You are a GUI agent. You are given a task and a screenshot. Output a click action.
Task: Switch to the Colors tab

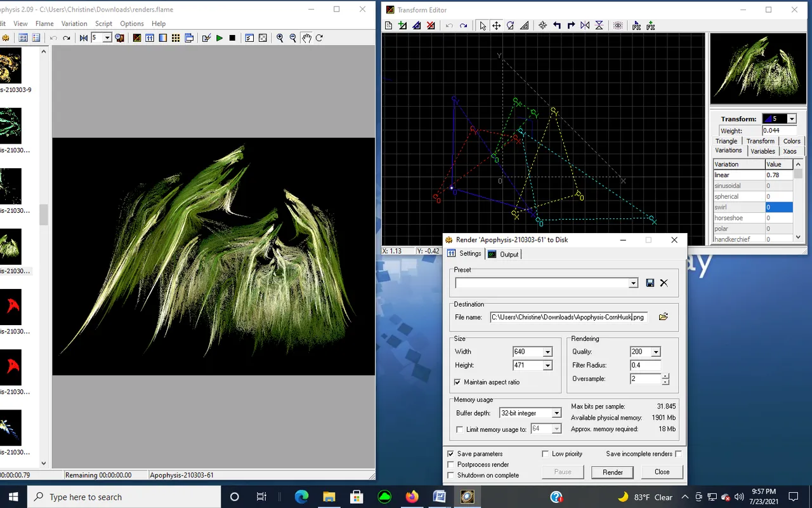792,141
